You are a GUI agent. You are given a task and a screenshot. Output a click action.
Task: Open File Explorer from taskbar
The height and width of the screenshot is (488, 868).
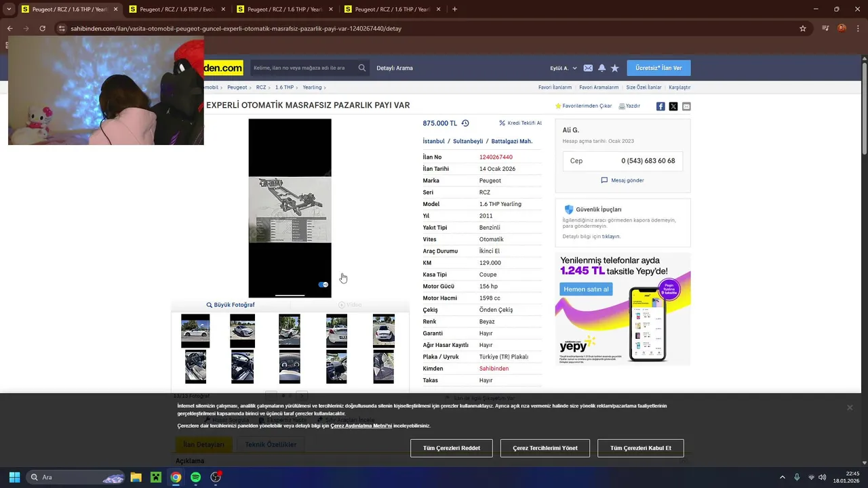(136, 477)
